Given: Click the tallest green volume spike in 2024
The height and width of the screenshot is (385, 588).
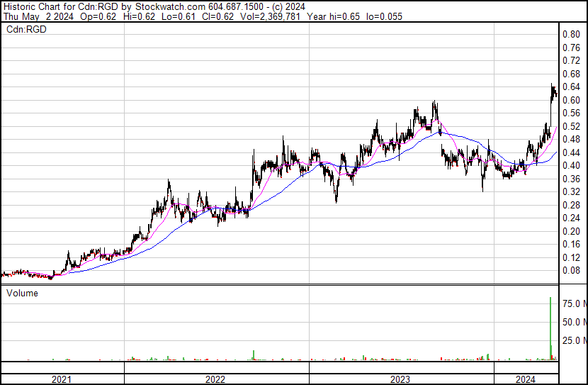Looking at the screenshot, I should pyautogui.click(x=550, y=328).
